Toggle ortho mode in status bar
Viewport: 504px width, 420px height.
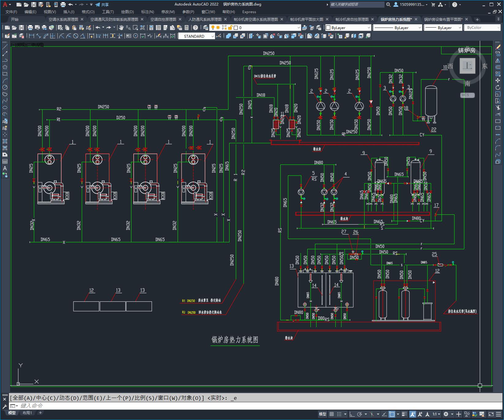[x=352, y=414]
